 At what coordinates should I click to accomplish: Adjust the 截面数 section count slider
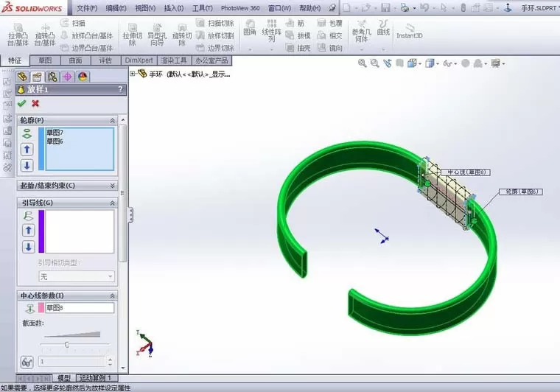pyautogui.click(x=67, y=344)
